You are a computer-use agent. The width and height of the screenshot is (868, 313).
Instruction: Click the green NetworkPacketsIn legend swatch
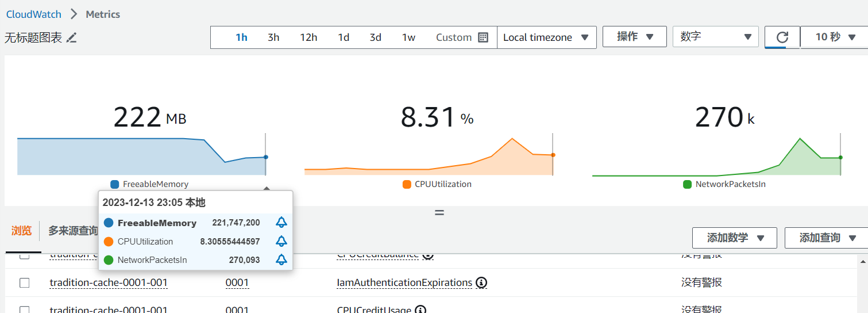coord(688,184)
